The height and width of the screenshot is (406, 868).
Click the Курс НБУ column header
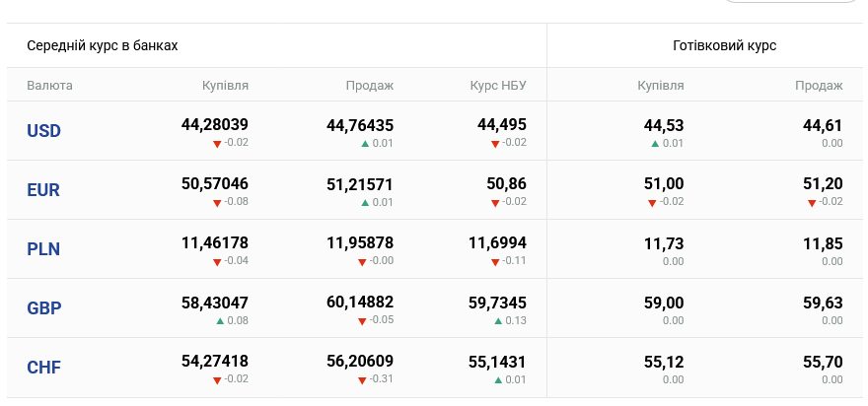[498, 86]
